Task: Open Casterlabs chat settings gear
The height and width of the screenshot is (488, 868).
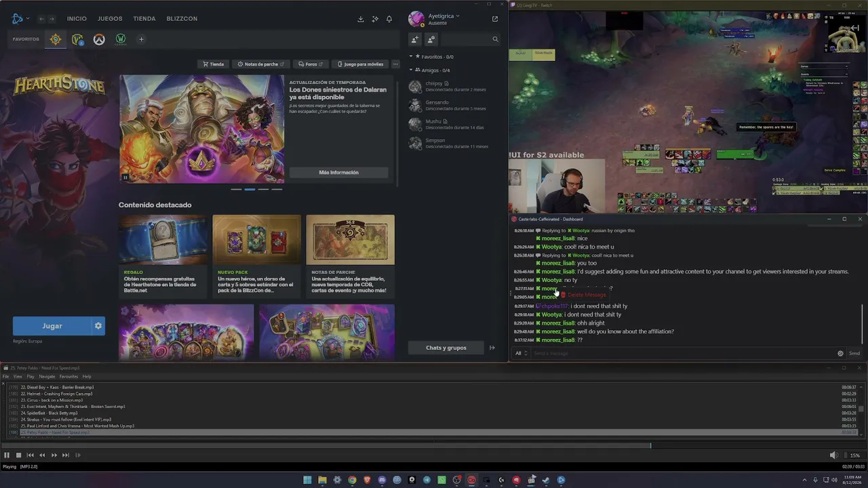Action: (840, 353)
